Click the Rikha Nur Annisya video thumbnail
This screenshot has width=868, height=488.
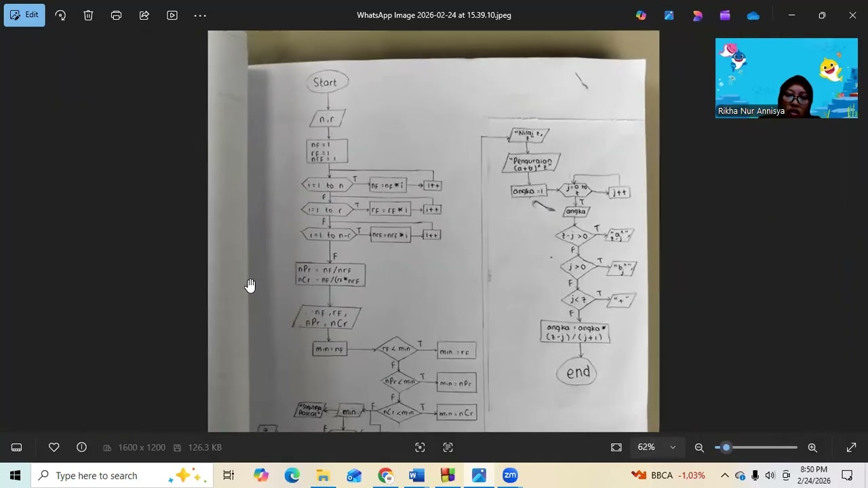(x=787, y=78)
